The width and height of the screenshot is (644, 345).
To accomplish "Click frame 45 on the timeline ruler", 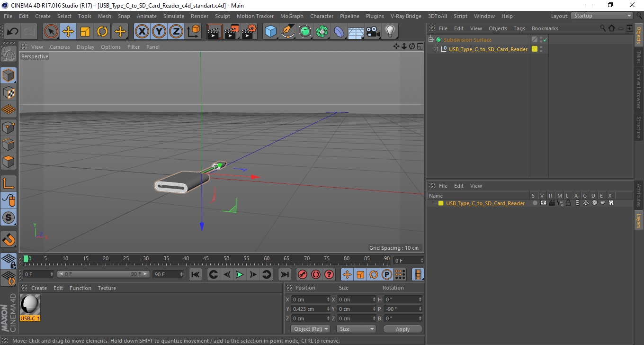I will [206, 259].
